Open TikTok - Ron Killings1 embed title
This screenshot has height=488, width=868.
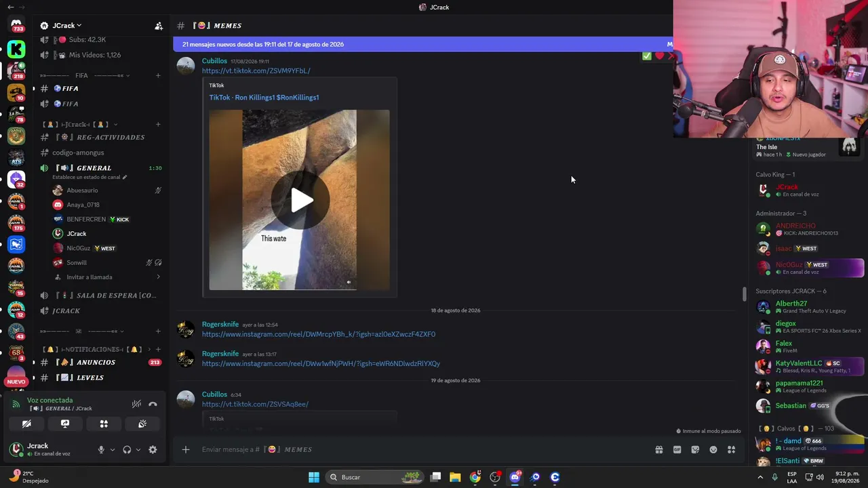(x=264, y=98)
